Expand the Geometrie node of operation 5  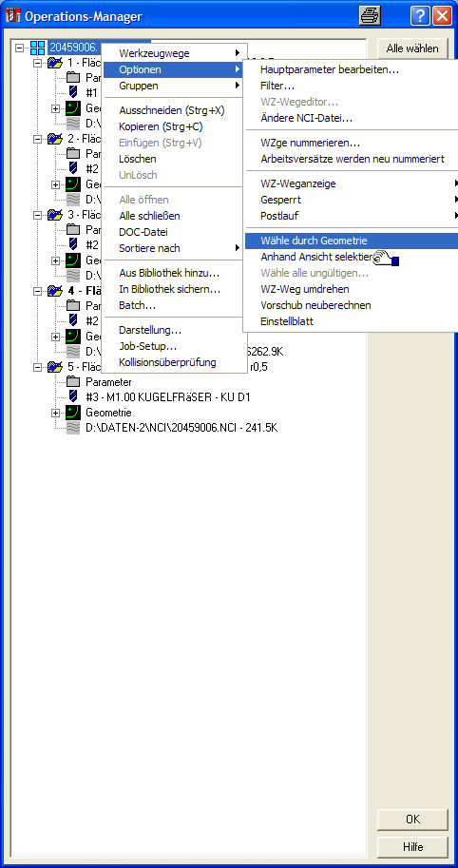click(55, 413)
